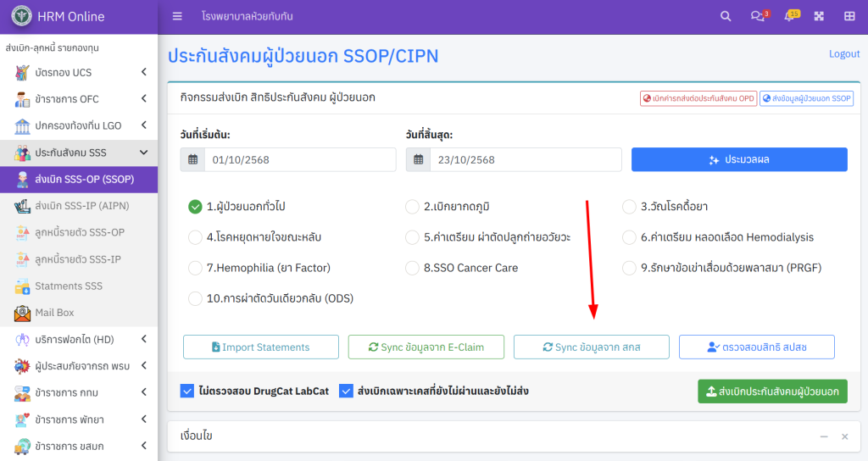Screen dimensions: 868x461
Task: Open the apps grid icon in header
Action: click(849, 16)
